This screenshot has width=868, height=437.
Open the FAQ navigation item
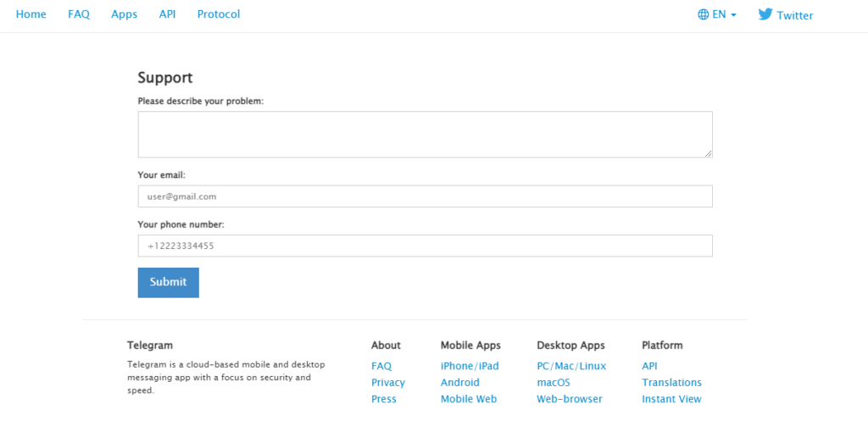tap(79, 14)
